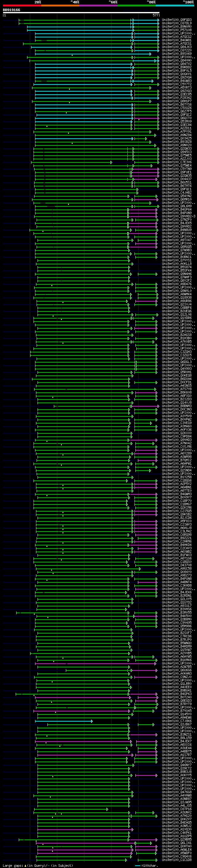Open hit UniRef100_A7QCG1

pyautogui.click(x=177, y=44)
